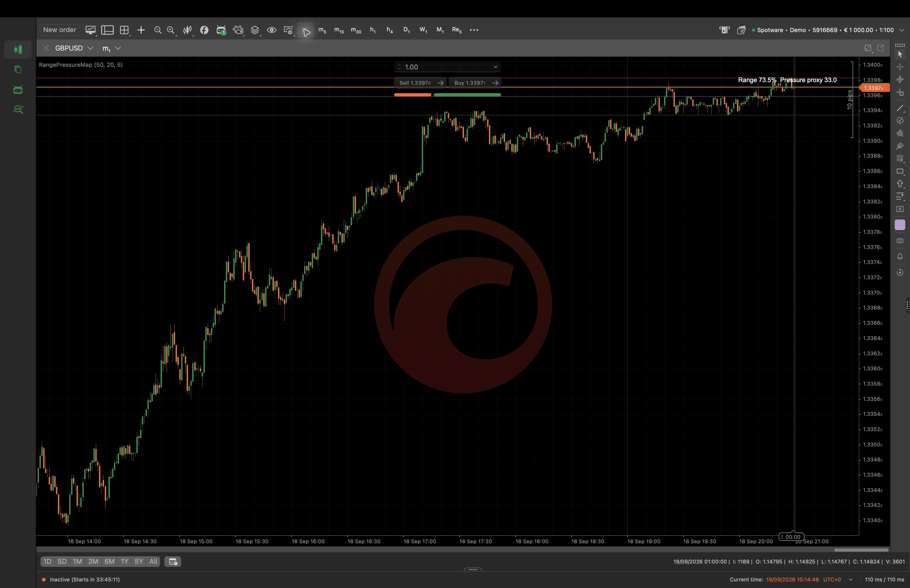Viewport: 910px width, 588px height.
Task: Select the trend line drawing tool
Action: coord(900,108)
